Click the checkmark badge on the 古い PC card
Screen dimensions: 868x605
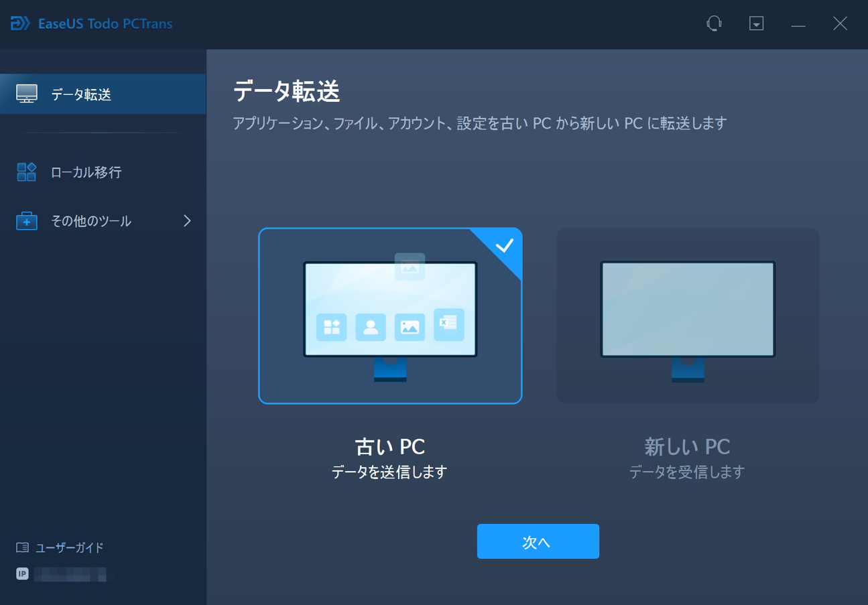coord(506,247)
